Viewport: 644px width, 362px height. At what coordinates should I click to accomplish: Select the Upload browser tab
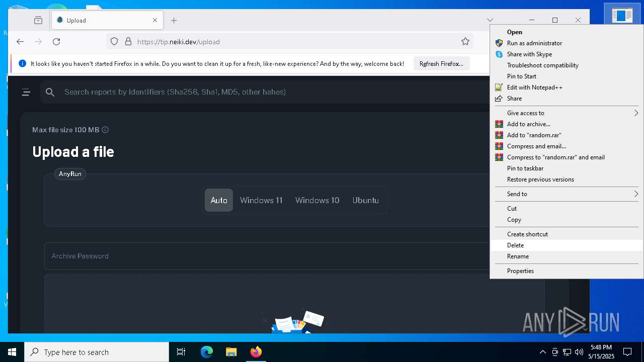pyautogui.click(x=107, y=20)
